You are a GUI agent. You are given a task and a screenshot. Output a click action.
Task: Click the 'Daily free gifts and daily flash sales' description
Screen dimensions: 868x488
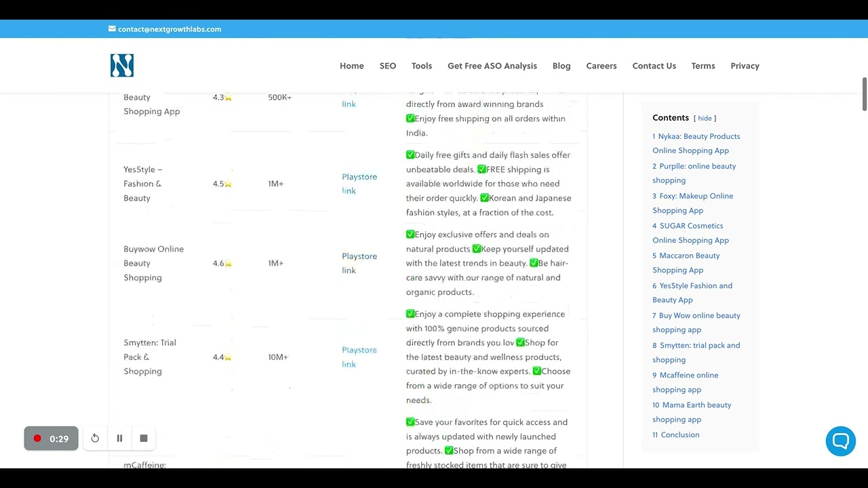(x=489, y=184)
